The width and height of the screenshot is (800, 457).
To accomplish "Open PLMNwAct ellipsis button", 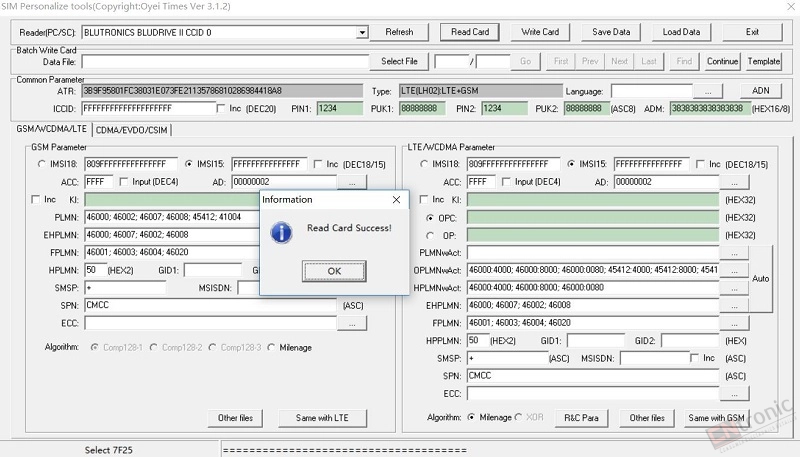I will (734, 253).
